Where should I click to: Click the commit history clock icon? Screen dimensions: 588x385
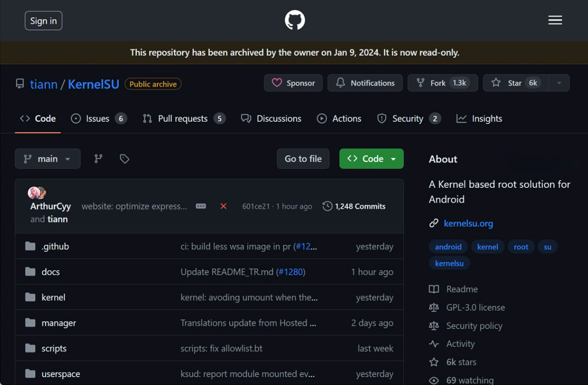point(327,206)
